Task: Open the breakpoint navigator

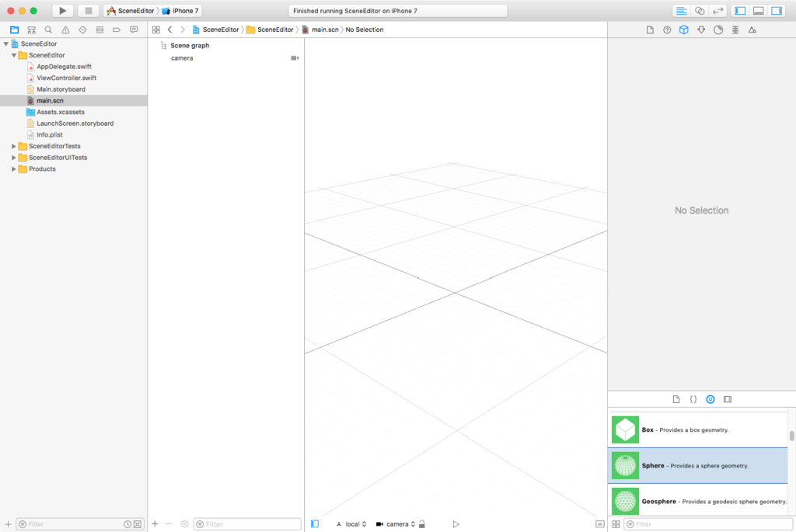Action: [117, 30]
